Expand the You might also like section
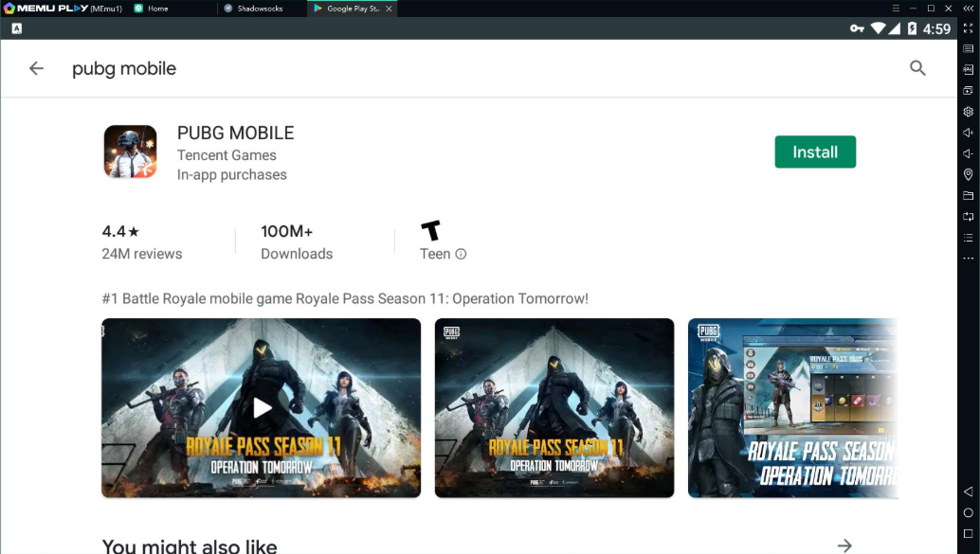The height and width of the screenshot is (554, 980). click(844, 545)
